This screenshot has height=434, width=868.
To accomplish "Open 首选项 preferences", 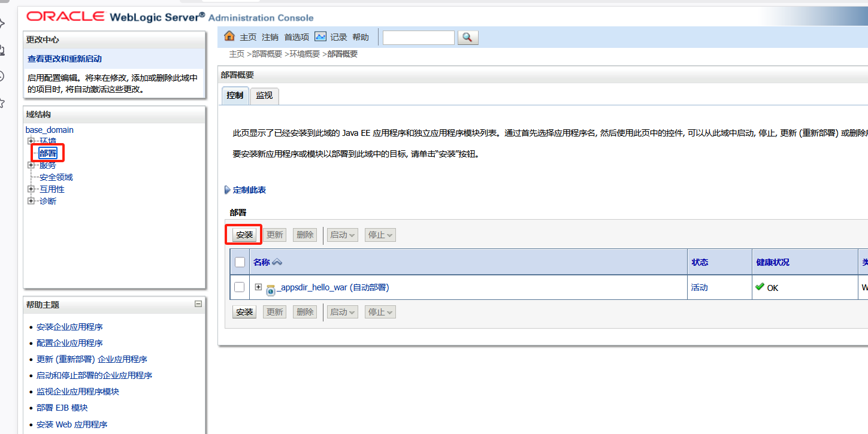I will [x=297, y=37].
